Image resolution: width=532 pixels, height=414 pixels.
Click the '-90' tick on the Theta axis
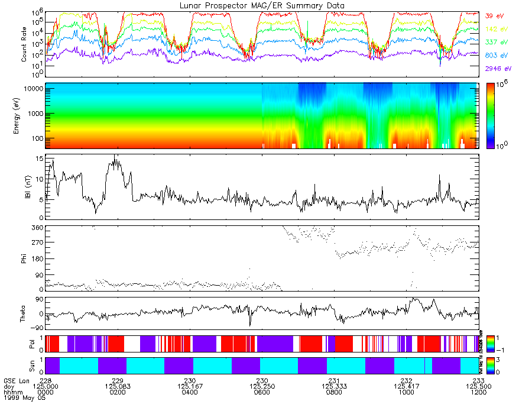37,328
